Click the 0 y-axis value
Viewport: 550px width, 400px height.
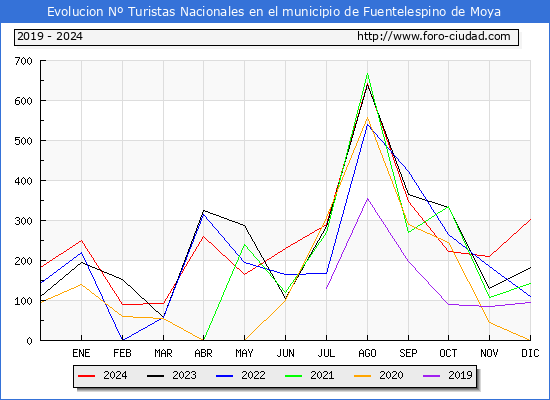(29, 341)
